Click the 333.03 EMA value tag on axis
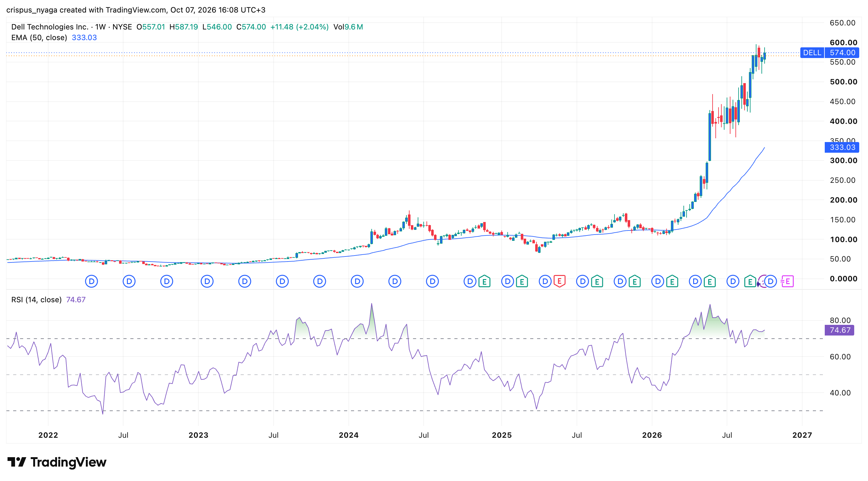868x481 pixels. [842, 147]
